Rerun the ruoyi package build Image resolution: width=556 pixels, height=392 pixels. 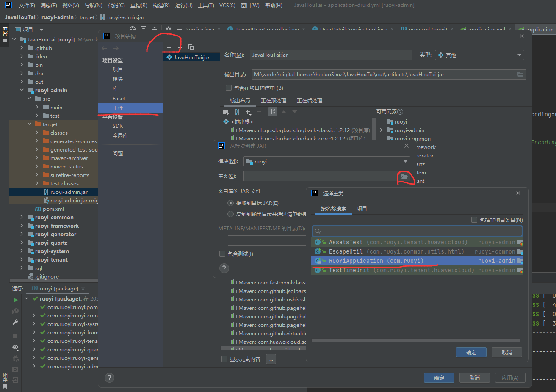(15, 300)
